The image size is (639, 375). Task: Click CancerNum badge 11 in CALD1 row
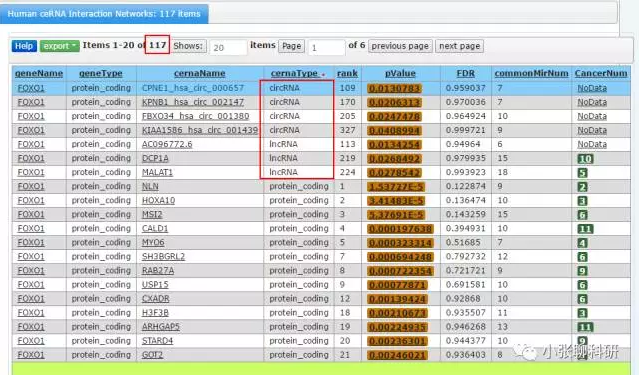click(586, 229)
